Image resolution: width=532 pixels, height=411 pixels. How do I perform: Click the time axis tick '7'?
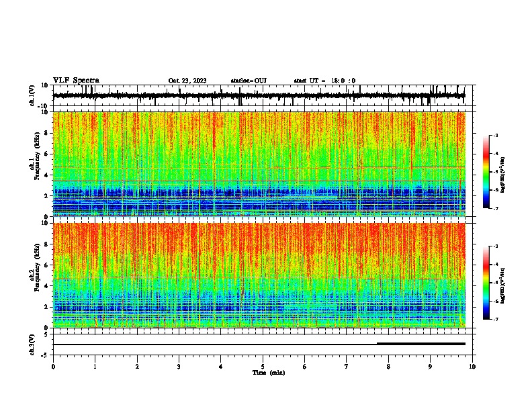(347, 367)
